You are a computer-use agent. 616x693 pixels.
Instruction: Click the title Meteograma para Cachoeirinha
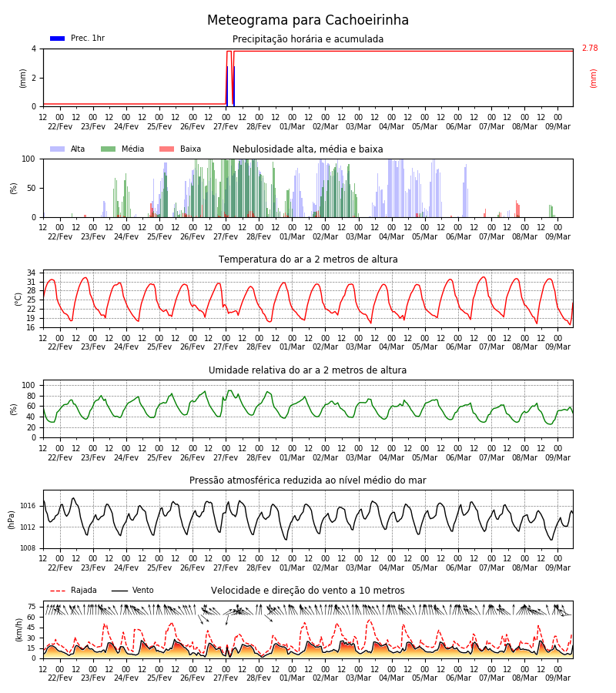pos(308,20)
